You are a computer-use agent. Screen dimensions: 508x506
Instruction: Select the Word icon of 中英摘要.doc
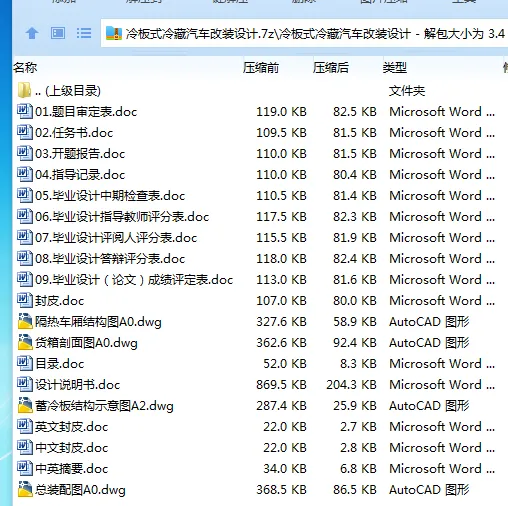coord(25,468)
